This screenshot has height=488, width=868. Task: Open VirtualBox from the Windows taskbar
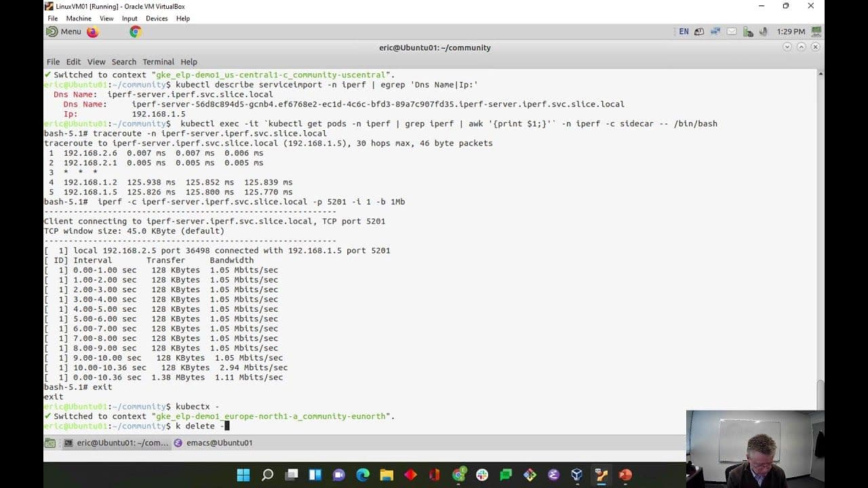tap(577, 475)
